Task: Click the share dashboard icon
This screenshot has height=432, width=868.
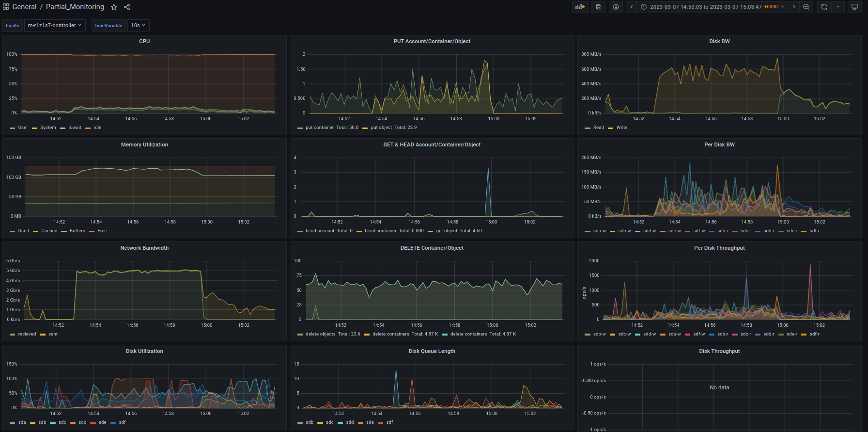Action: click(127, 7)
